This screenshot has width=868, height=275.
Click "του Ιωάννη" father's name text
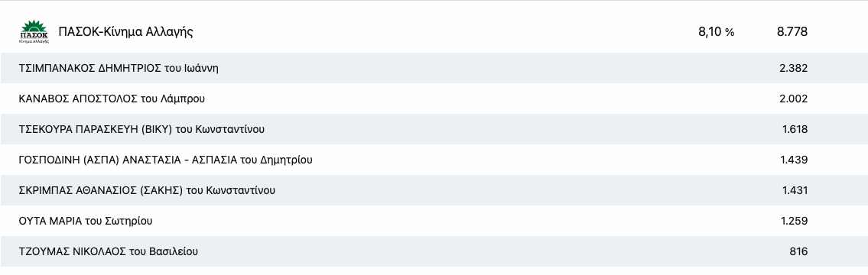pos(191,68)
